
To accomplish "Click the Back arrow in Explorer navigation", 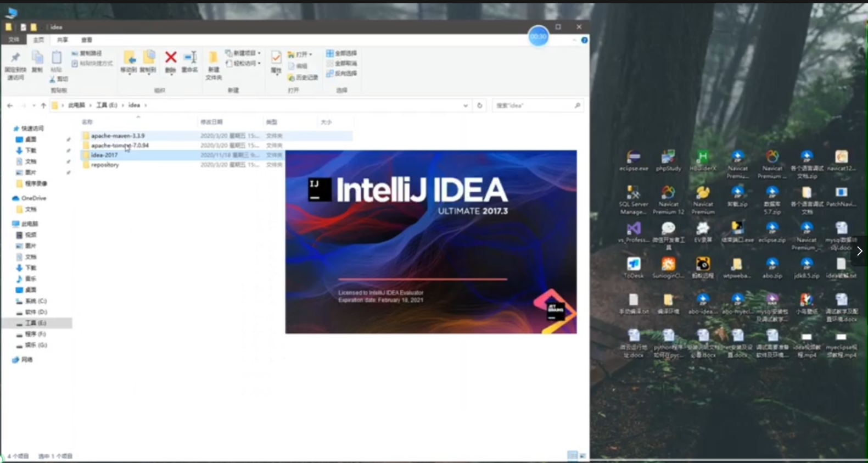I will [10, 105].
